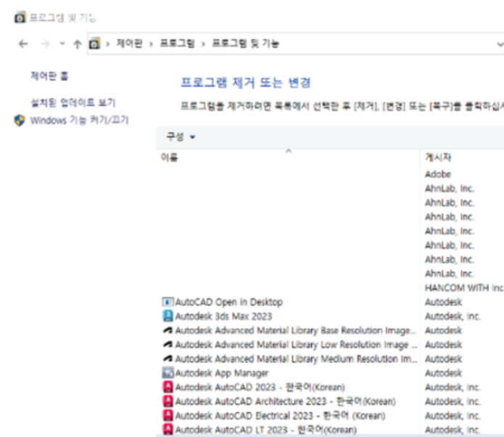Select Autodesk AutoCAD Architecture 2023 entry
Viewport: 504px width, 437px height.
pos(286,401)
